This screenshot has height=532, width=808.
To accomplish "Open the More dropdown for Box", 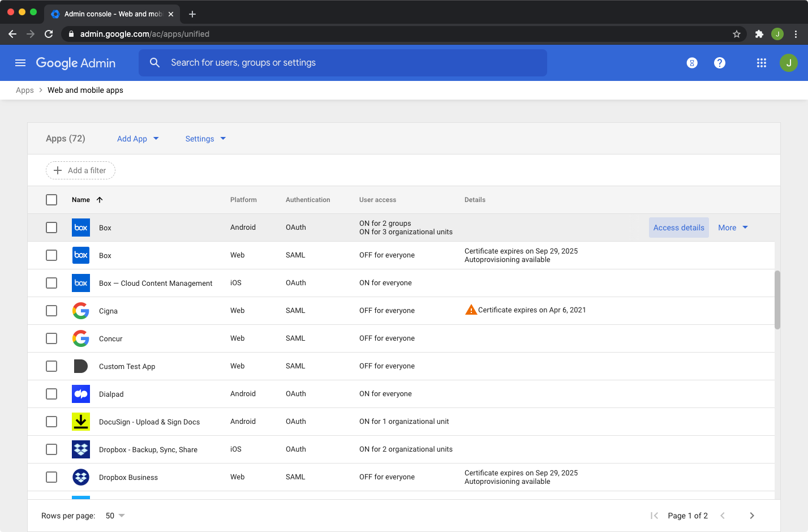I will point(733,228).
